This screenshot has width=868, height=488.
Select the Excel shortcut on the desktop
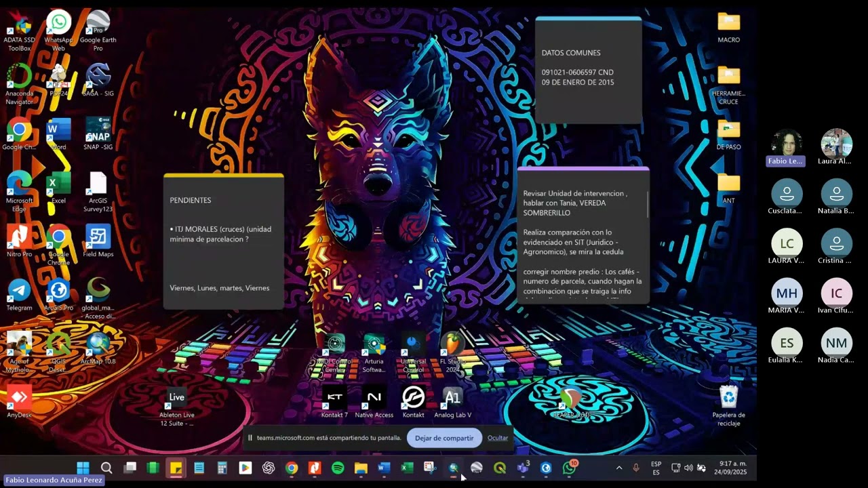(59, 187)
